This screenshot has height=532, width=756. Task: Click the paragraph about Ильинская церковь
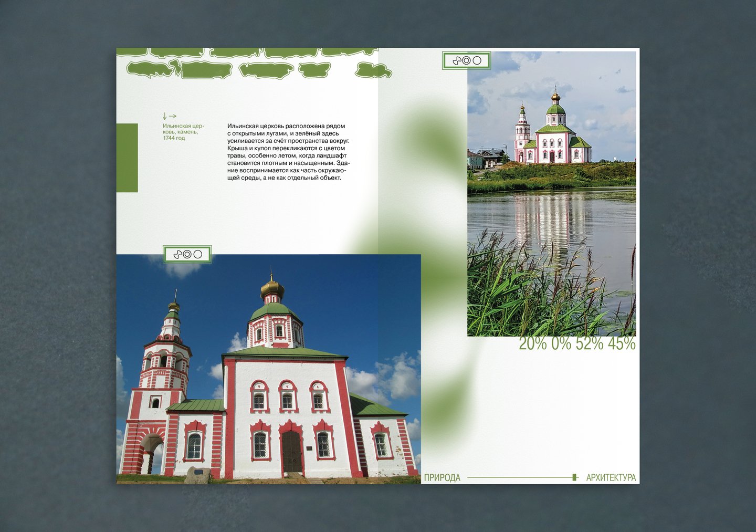point(288,152)
